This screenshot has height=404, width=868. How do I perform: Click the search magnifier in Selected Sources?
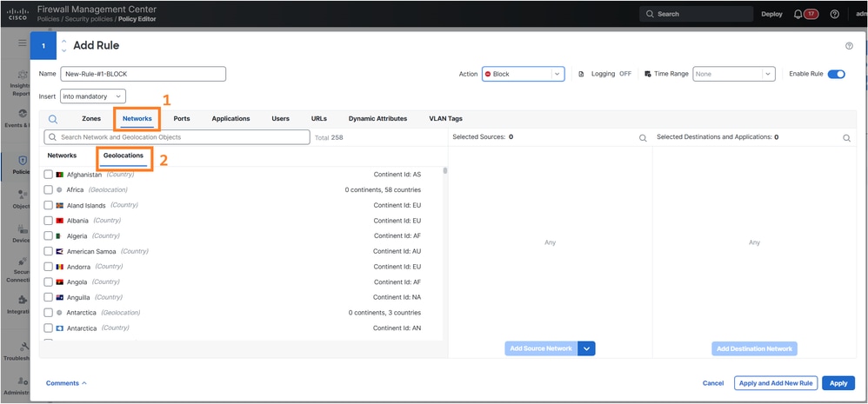coord(643,138)
